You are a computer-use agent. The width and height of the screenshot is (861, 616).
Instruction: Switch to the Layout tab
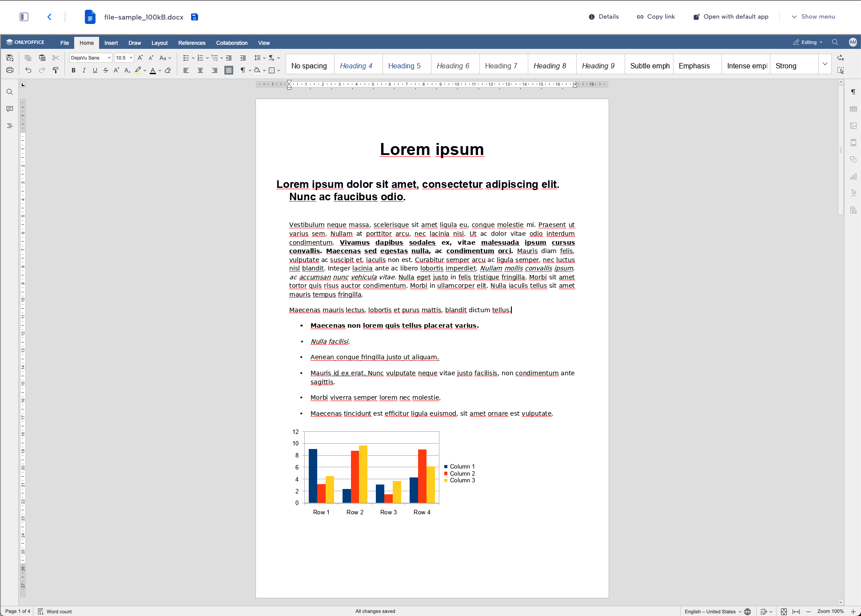click(x=159, y=43)
